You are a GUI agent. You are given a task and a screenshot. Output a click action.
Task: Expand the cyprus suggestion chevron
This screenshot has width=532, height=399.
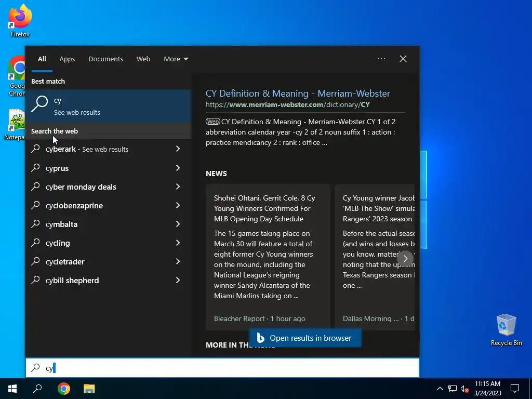[178, 168]
